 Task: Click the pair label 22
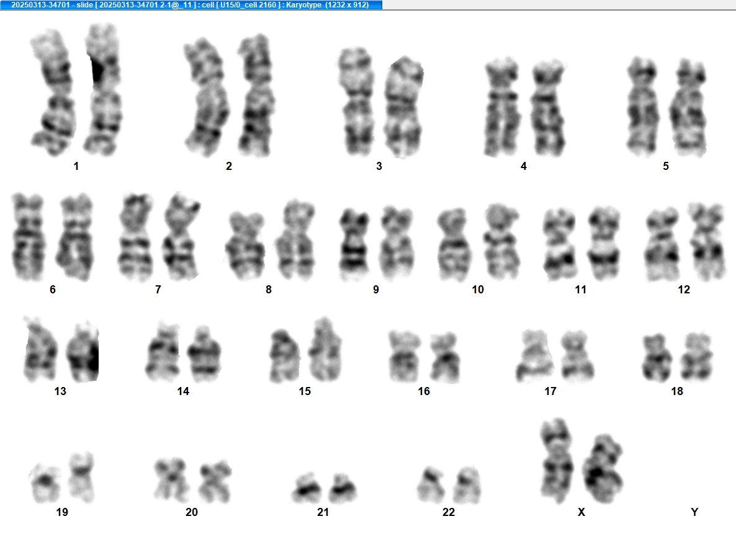coord(449,512)
